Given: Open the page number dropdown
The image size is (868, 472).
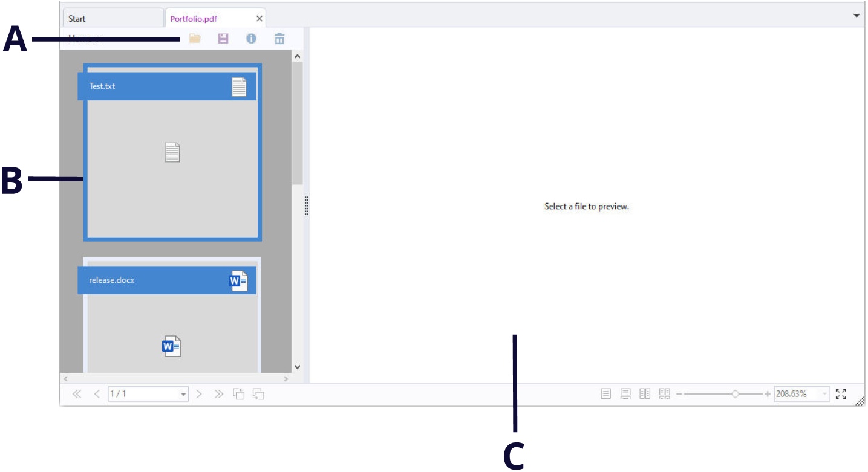Looking at the screenshot, I should click(183, 393).
